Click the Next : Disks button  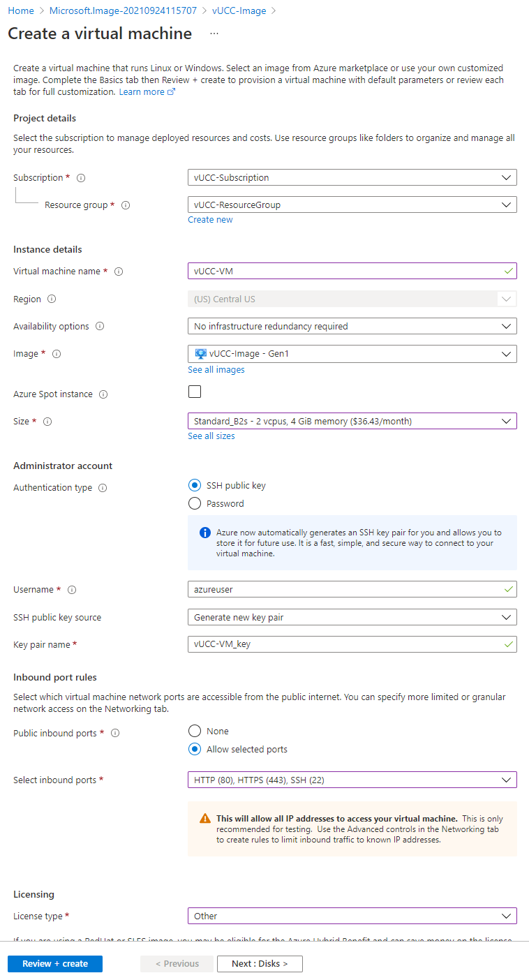pyautogui.click(x=260, y=964)
